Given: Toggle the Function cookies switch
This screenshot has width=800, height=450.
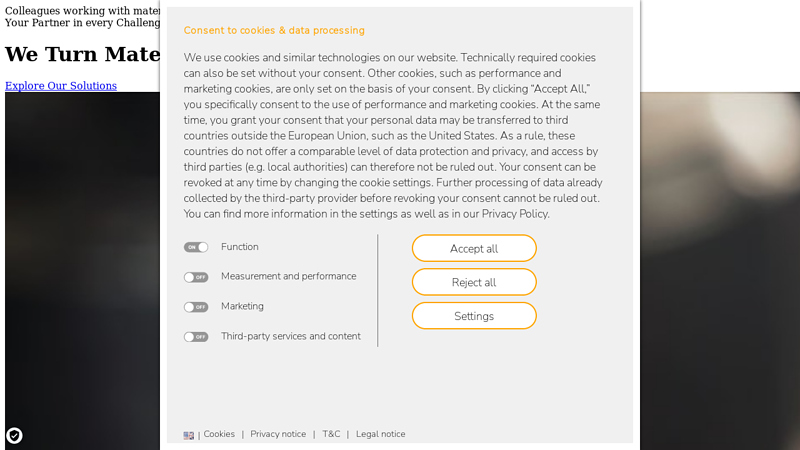Looking at the screenshot, I should 196,247.
